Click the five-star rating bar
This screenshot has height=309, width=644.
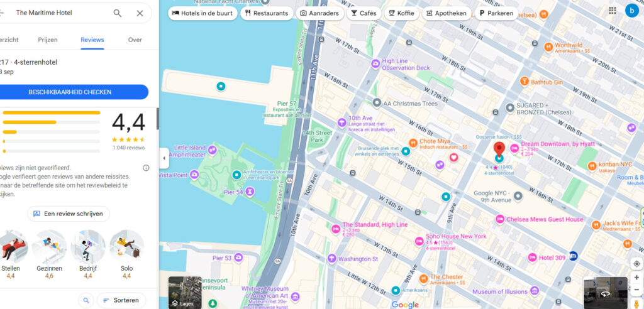(x=52, y=112)
